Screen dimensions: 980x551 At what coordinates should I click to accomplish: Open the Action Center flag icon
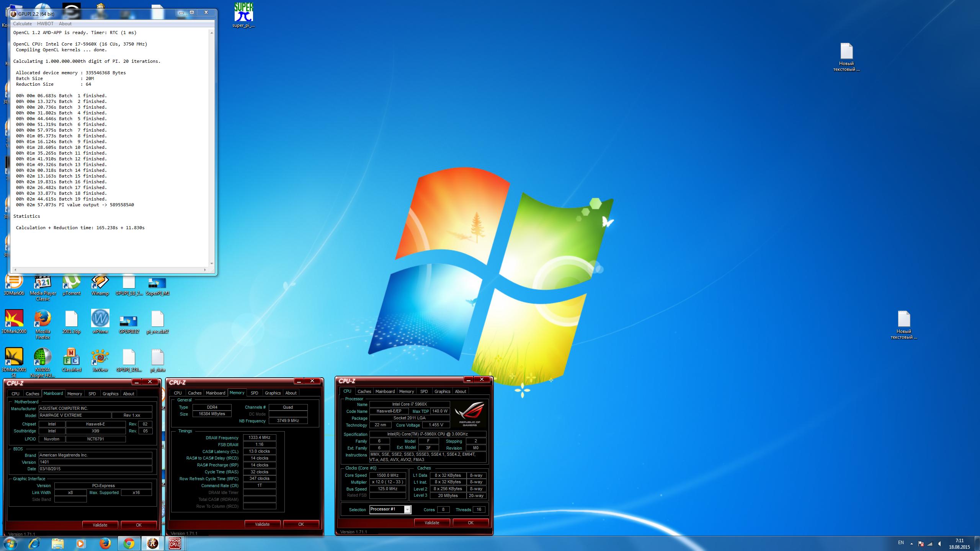921,544
